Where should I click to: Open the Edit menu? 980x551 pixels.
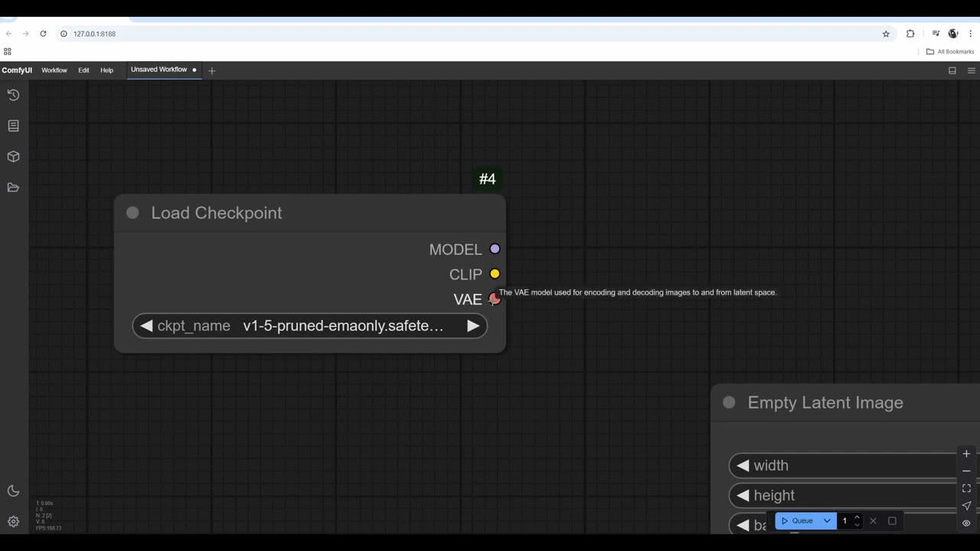pyautogui.click(x=83, y=70)
